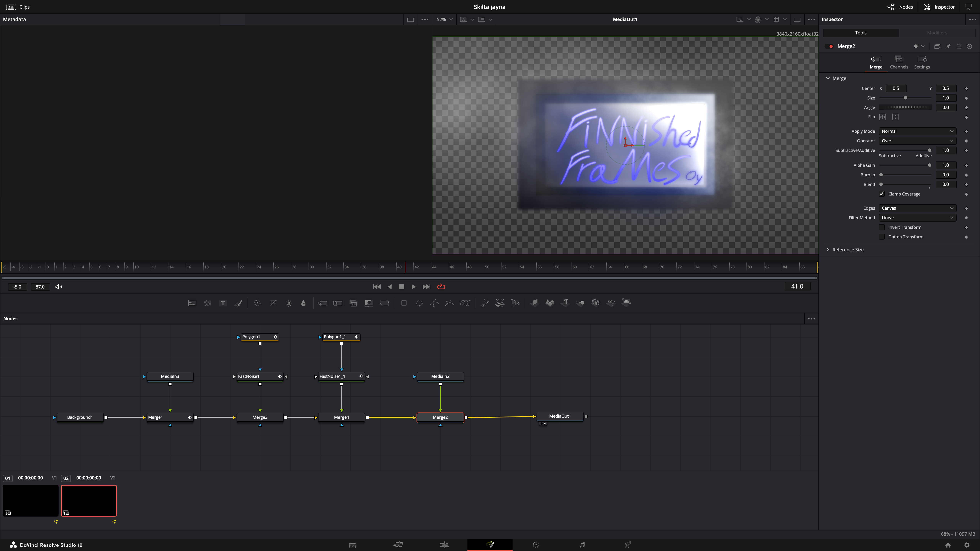Add a FastNoise node from the toolbar

207,303
